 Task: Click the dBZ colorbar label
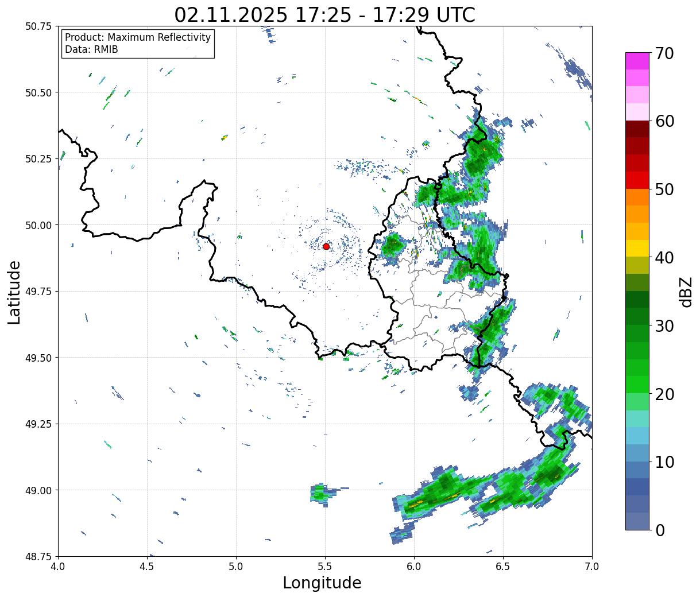pyautogui.click(x=686, y=291)
